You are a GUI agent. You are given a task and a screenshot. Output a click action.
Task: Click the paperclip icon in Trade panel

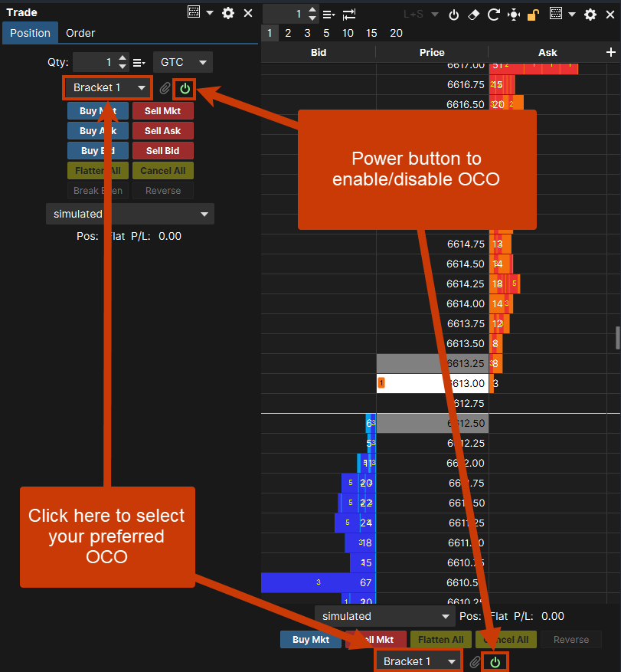tap(165, 88)
